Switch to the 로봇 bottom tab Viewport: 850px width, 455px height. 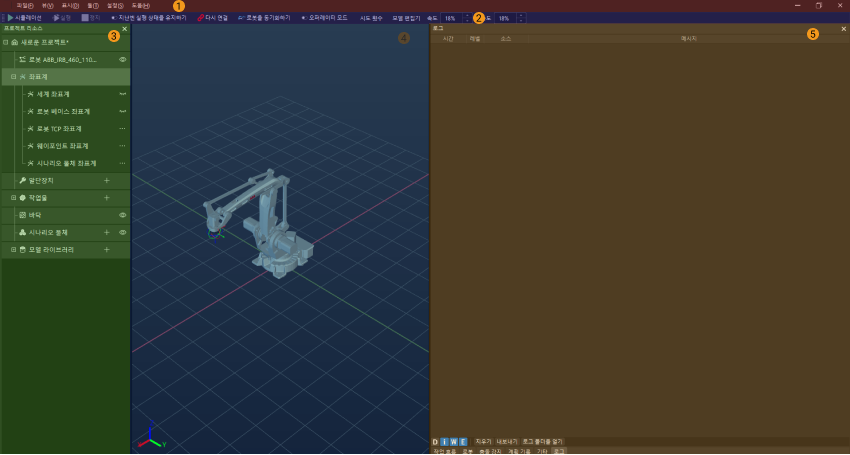coord(467,451)
